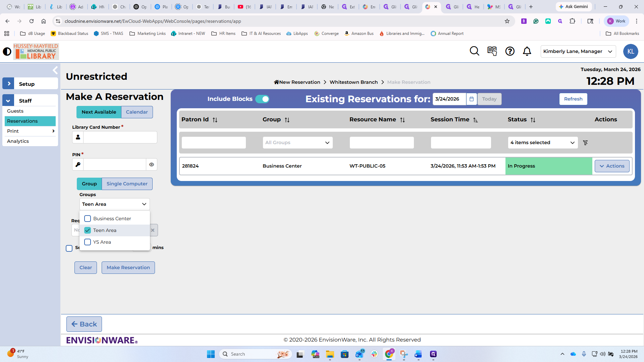
Task: Click the Make Reservation button
Action: [x=128, y=267]
